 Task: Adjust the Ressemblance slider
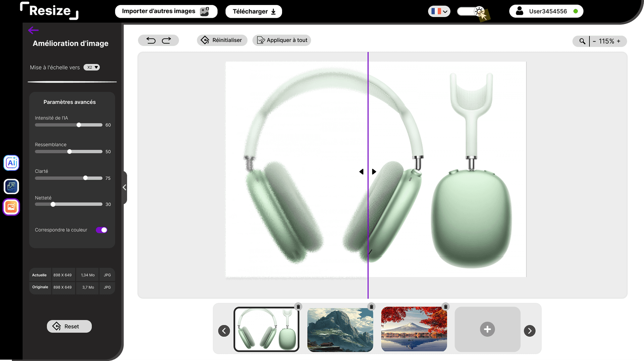pyautogui.click(x=69, y=151)
